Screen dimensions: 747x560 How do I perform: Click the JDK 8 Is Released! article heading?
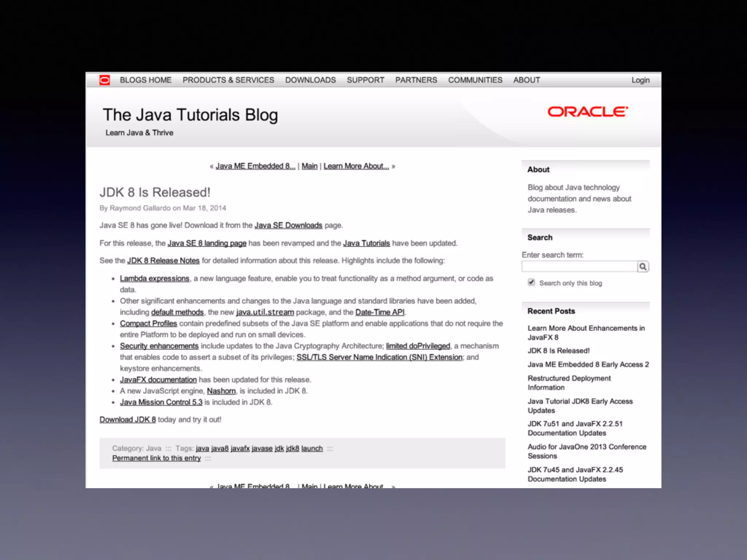click(x=155, y=192)
